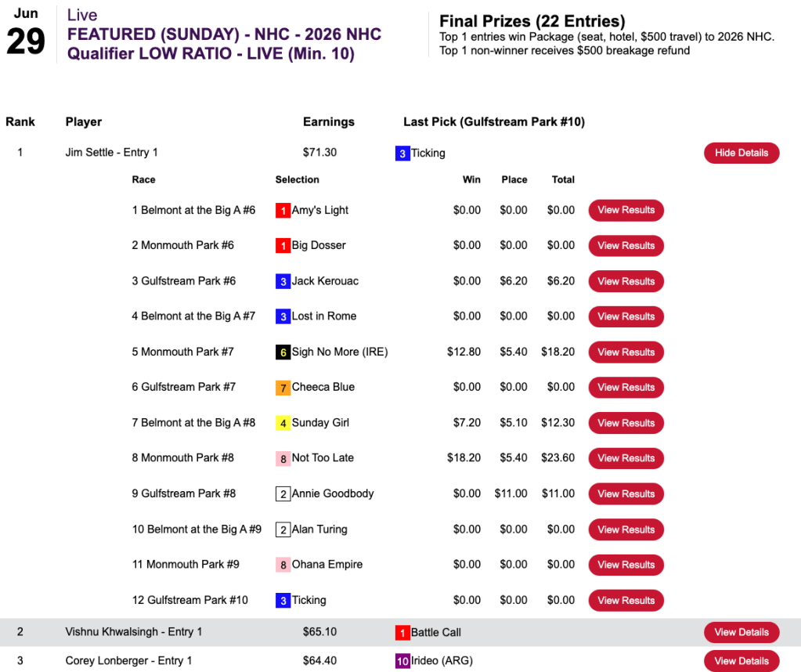Select the Player column header
The width and height of the screenshot is (801, 672).
(x=84, y=122)
